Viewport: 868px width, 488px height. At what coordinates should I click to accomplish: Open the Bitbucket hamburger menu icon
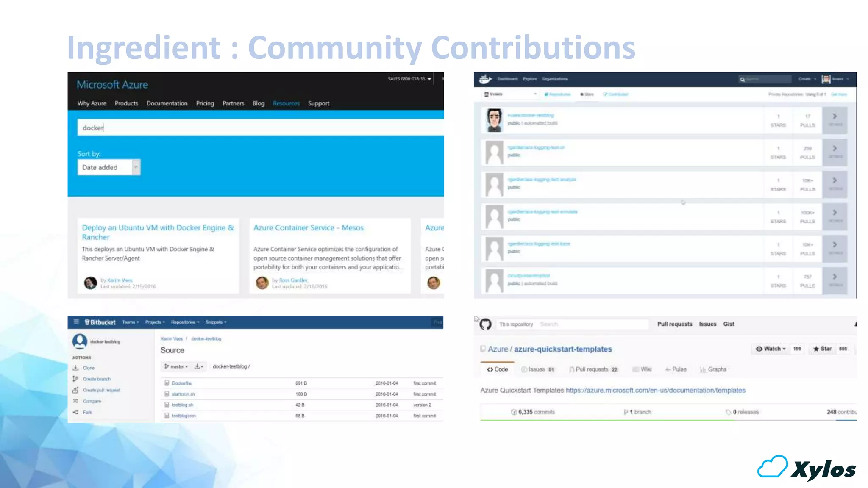(76, 322)
